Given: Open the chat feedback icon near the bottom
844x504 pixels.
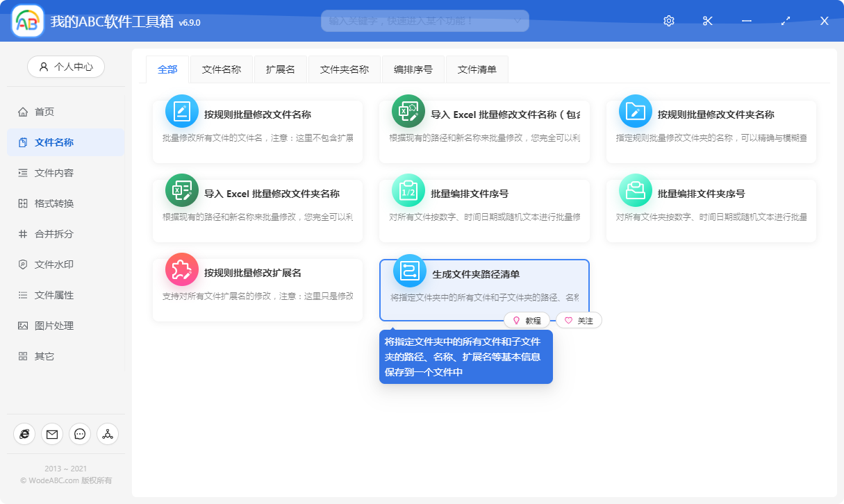Looking at the screenshot, I should pyautogui.click(x=80, y=434).
